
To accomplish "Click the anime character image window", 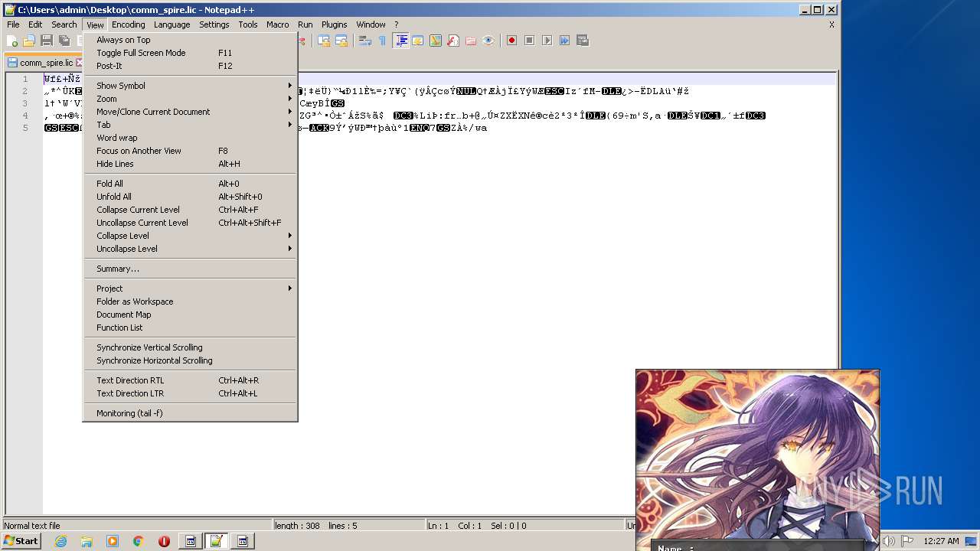I will pyautogui.click(x=757, y=460).
